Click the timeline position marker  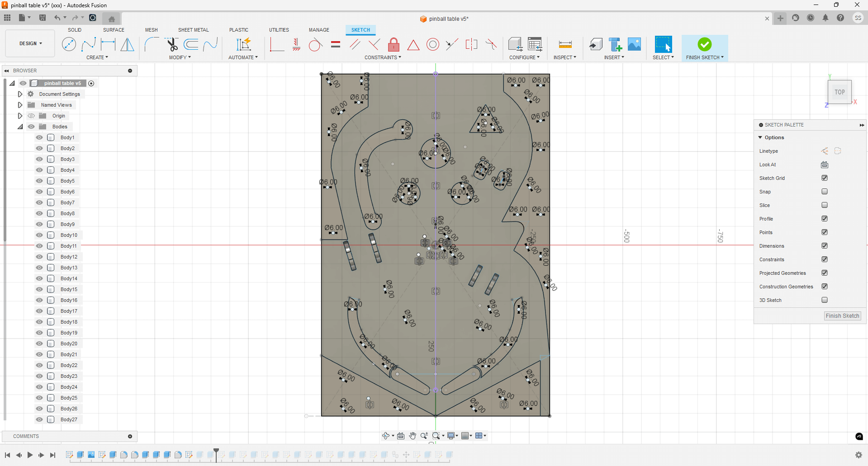216,454
